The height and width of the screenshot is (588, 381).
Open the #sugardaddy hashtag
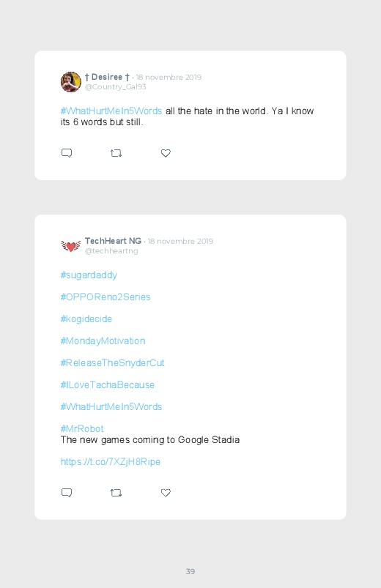(89, 275)
